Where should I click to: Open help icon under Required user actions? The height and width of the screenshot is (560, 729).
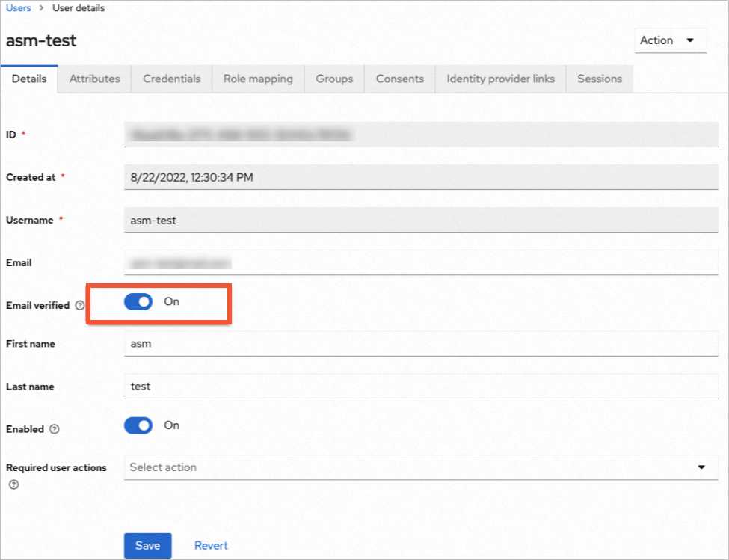[14, 484]
